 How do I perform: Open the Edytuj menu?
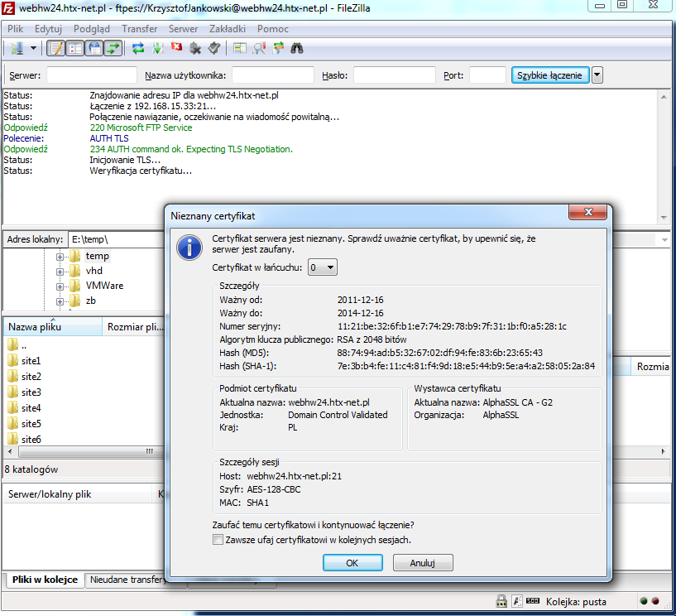[48, 29]
